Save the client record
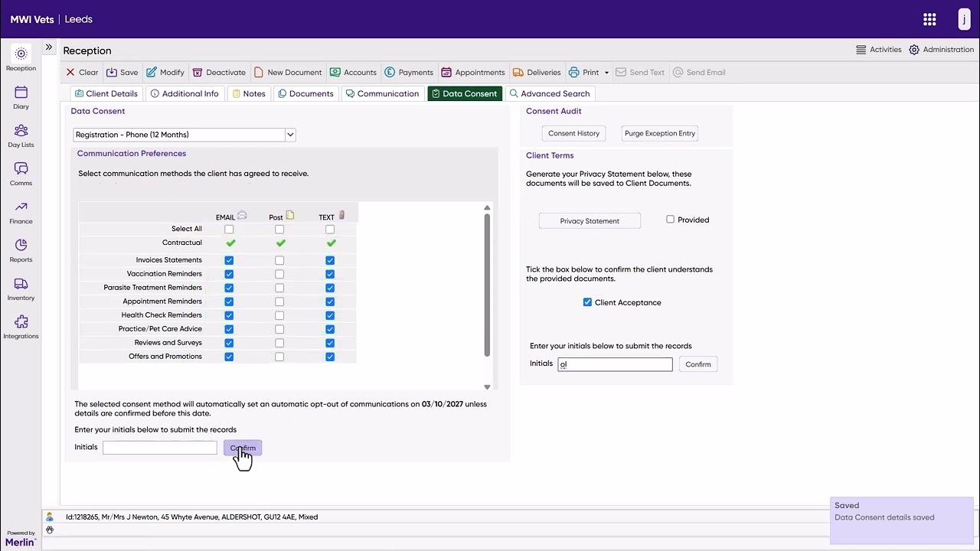The image size is (980, 551). tap(122, 73)
